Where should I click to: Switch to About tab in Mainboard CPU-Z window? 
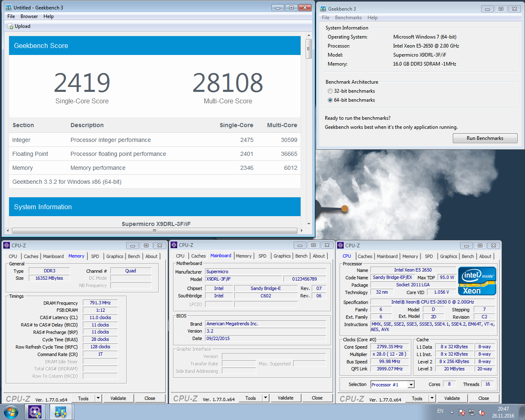click(319, 256)
